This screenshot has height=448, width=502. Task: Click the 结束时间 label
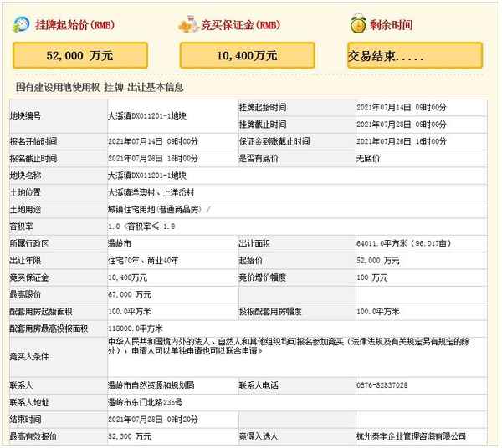click(25, 420)
